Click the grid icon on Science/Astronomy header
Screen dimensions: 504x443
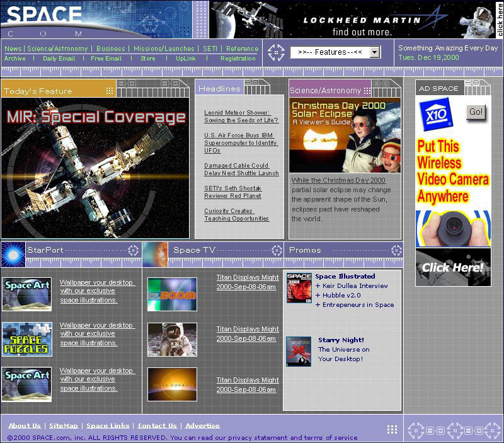pyautogui.click(x=367, y=91)
